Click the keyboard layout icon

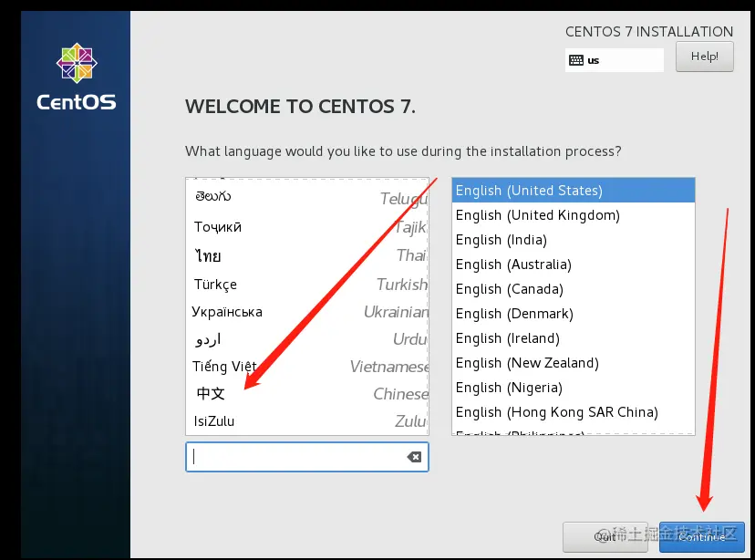pos(576,60)
